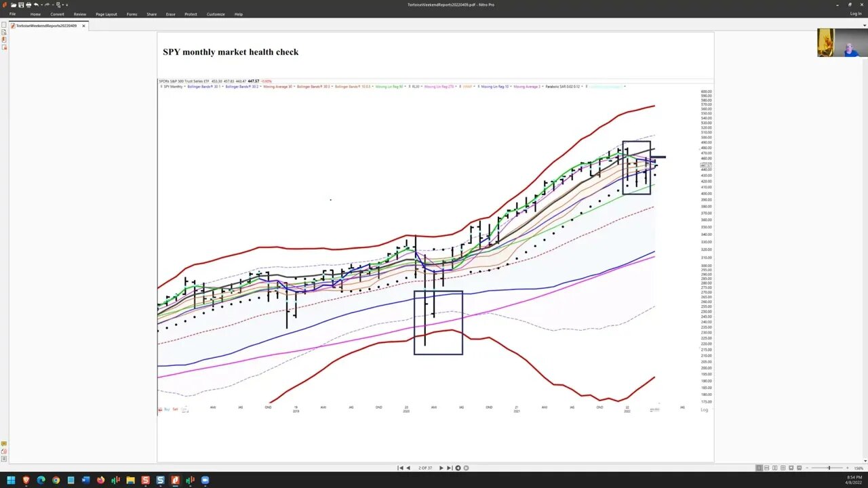Open Brave browser from taskbar
868x488 pixels.
(26, 481)
